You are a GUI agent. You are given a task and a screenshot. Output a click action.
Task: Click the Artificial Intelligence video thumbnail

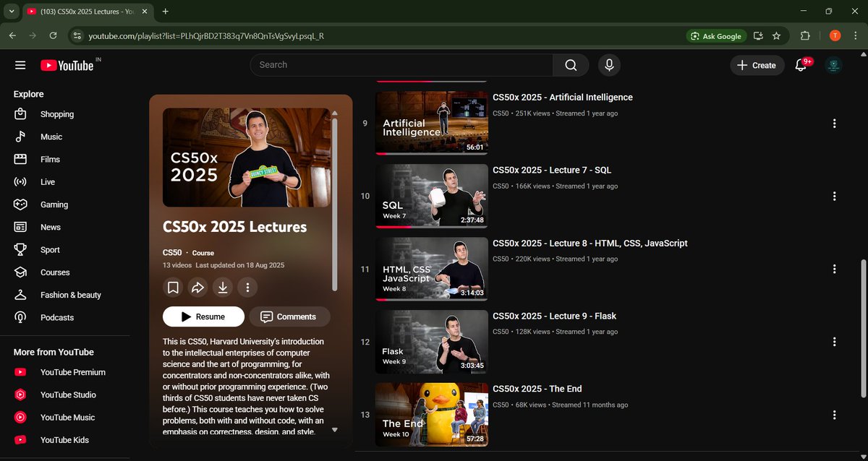click(432, 123)
